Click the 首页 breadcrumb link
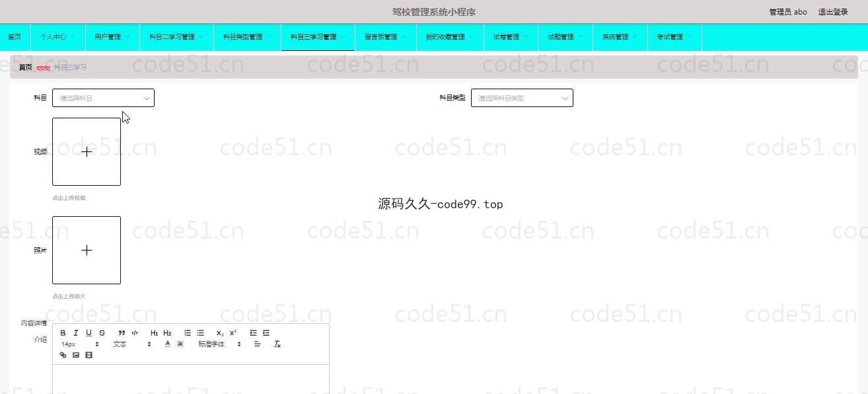Screen dimensions: 868x394 tap(25, 67)
